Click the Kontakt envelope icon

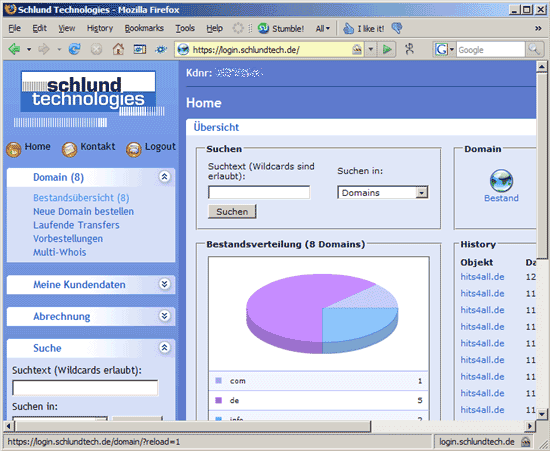click(69, 149)
